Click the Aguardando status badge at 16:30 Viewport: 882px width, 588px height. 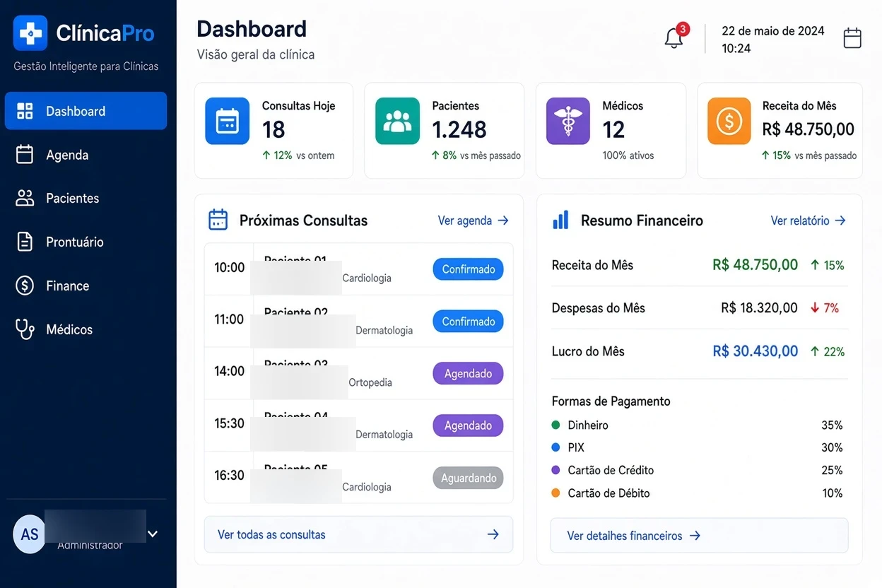468,478
